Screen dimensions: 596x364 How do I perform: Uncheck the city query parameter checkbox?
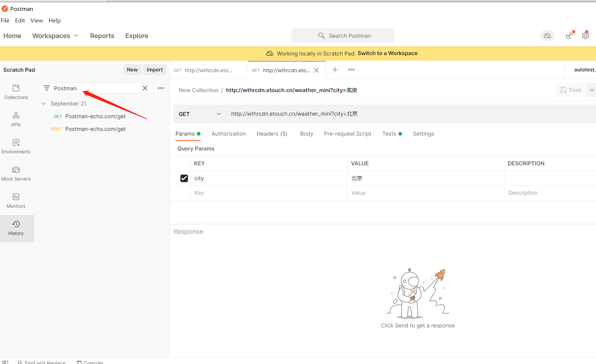click(x=184, y=178)
